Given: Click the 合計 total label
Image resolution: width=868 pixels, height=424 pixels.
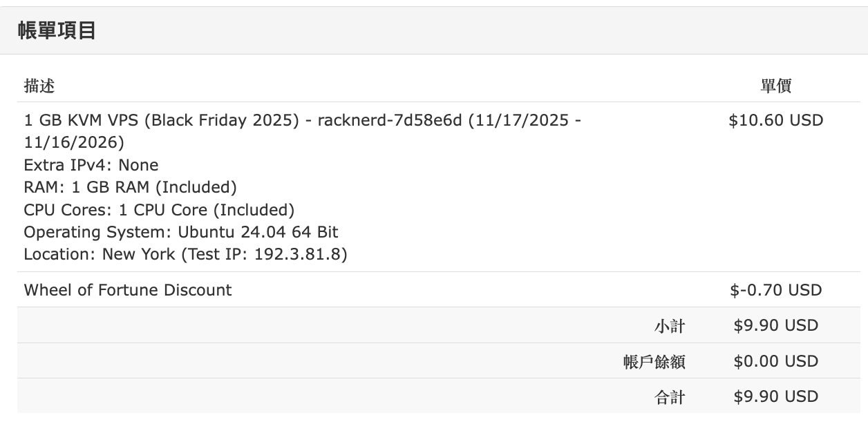Looking at the screenshot, I should 670,397.
